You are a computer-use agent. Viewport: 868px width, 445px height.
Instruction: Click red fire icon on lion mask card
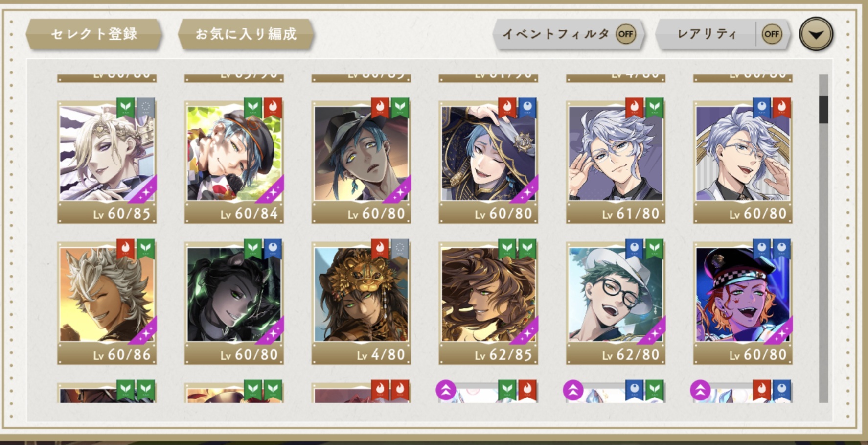point(380,249)
